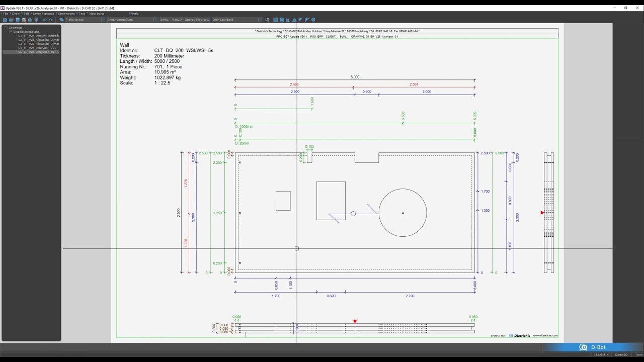Select drawing 01_EP_V24_Ansicht_Bemaß

point(39,36)
